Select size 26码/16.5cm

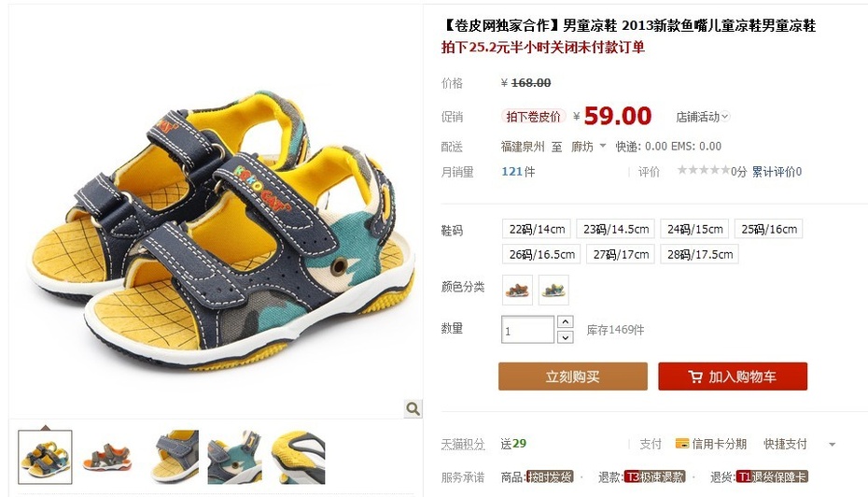542,254
